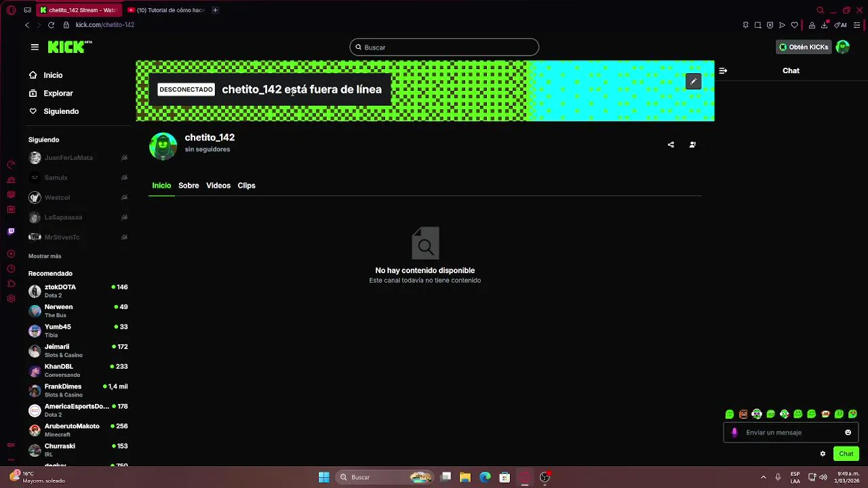The image size is (868, 488).
Task: Switch to the YouTube Tutorial browser tab
Action: (166, 10)
